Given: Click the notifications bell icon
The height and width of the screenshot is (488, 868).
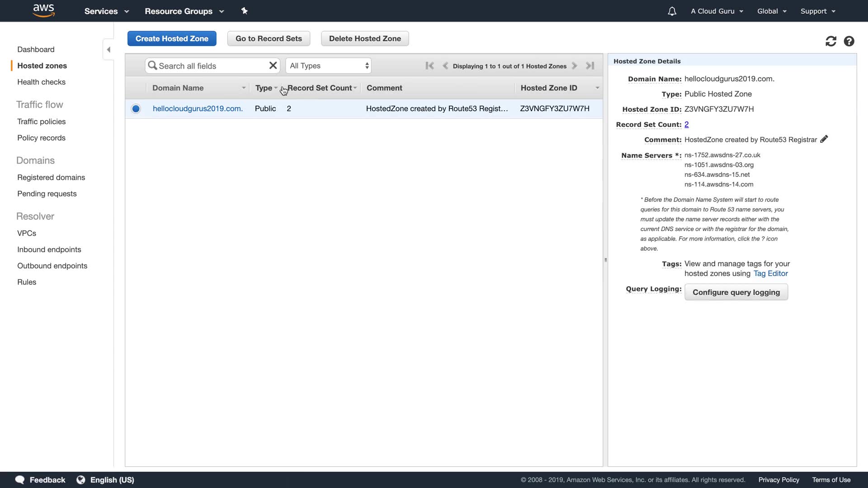Looking at the screenshot, I should pyautogui.click(x=672, y=11).
